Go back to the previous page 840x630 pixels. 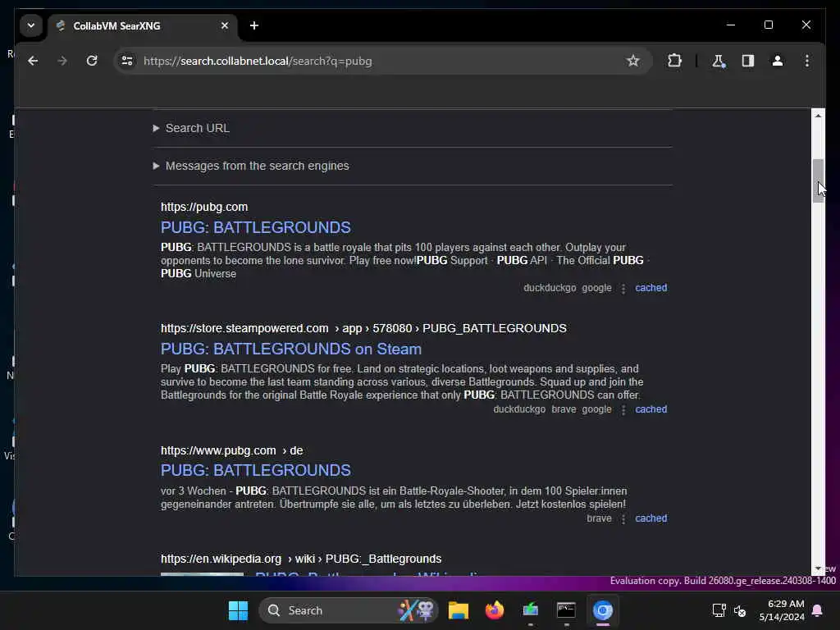click(33, 61)
